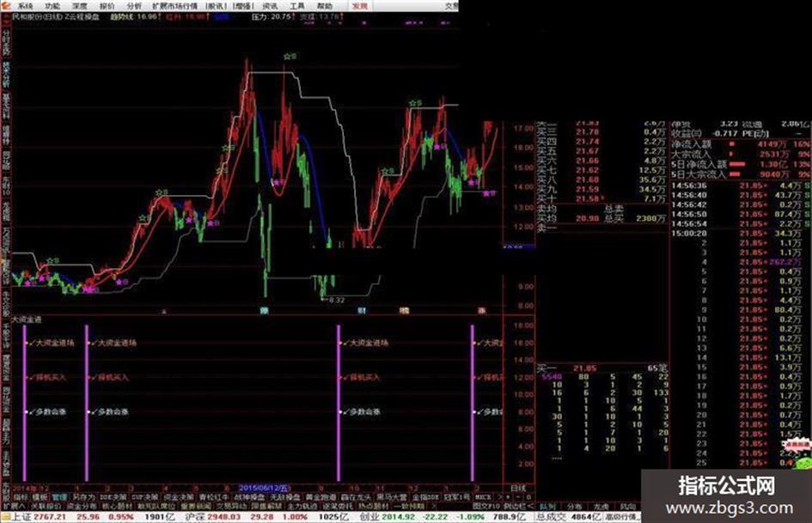Click the highlighted date 2015/06/12 on the timeline
Viewport: 812px width, 523px height.
click(264, 488)
